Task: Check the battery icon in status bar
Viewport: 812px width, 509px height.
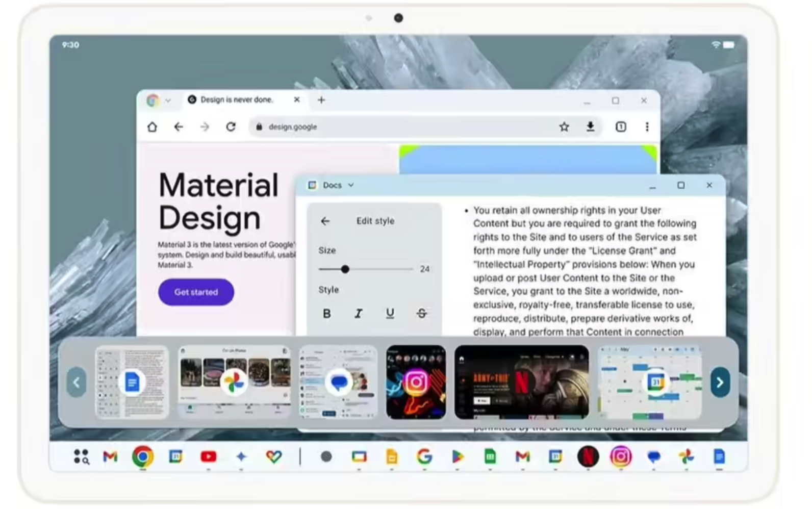Action: [x=729, y=45]
